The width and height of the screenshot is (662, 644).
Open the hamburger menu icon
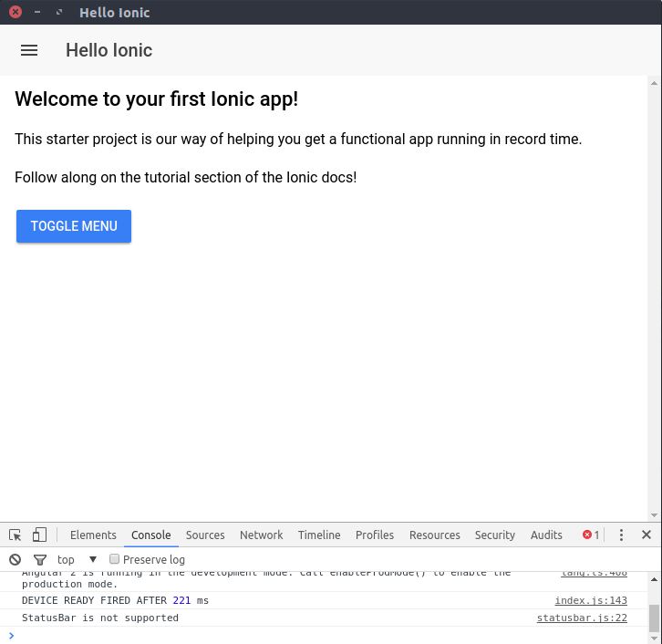coord(29,50)
